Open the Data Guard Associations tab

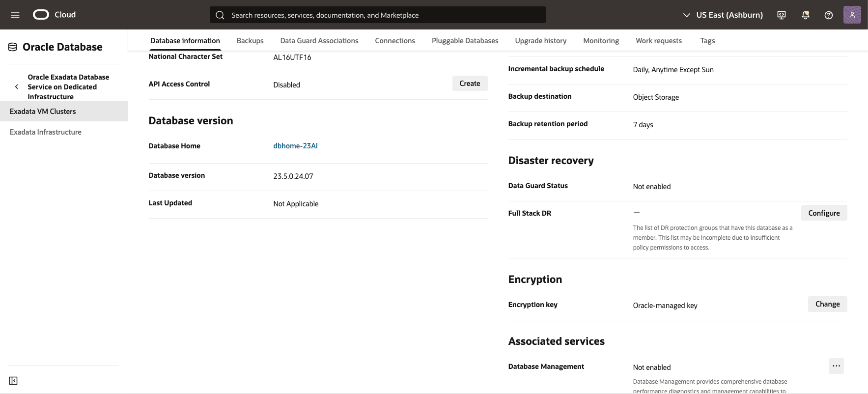click(319, 41)
